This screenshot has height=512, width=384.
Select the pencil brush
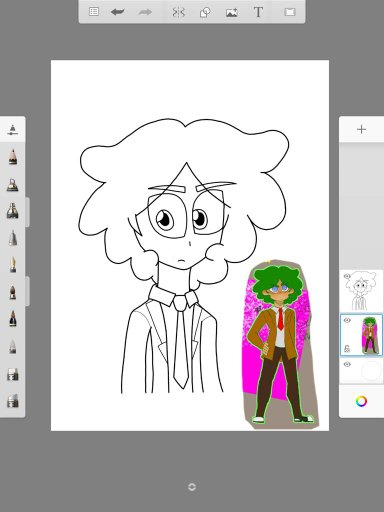[13, 157]
